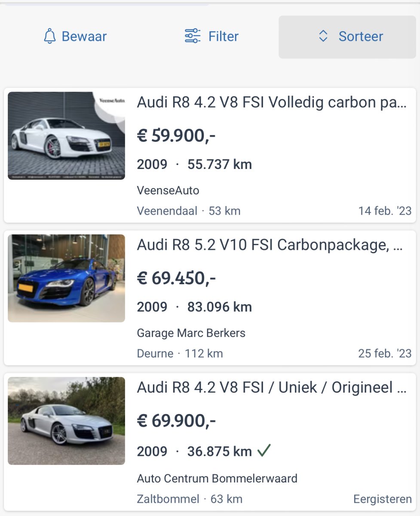Tap the bell icon next to Bewaar
420x516 pixels.
[50, 37]
